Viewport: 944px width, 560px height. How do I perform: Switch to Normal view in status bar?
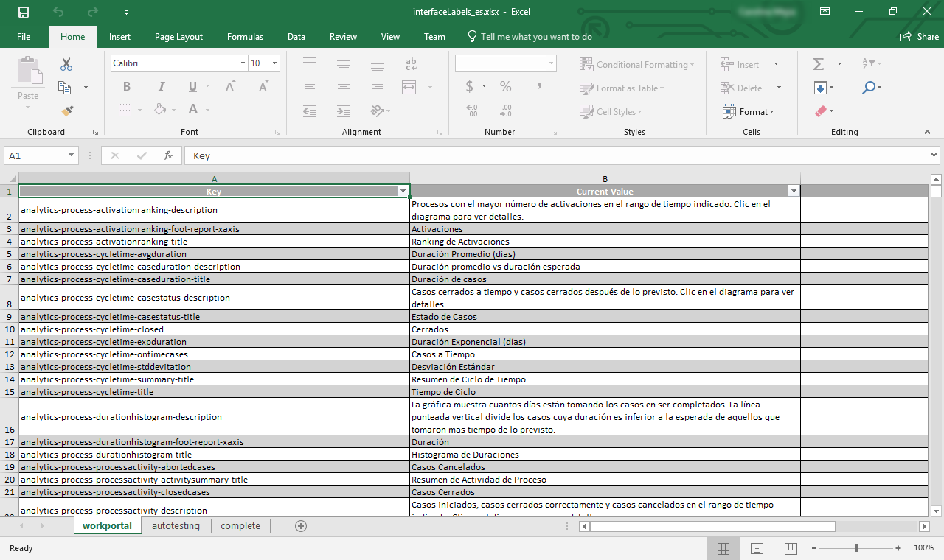click(x=723, y=548)
